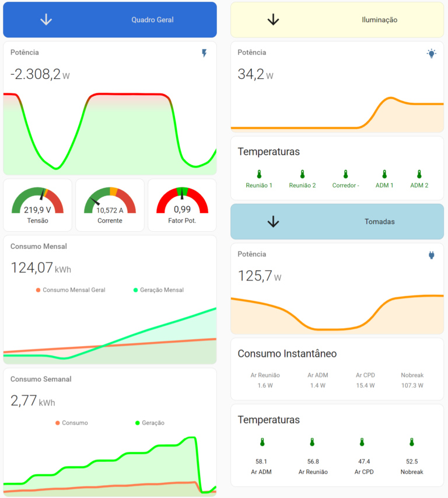Collapse the Iluminação section down arrow
The width and height of the screenshot is (448, 498).
click(273, 20)
